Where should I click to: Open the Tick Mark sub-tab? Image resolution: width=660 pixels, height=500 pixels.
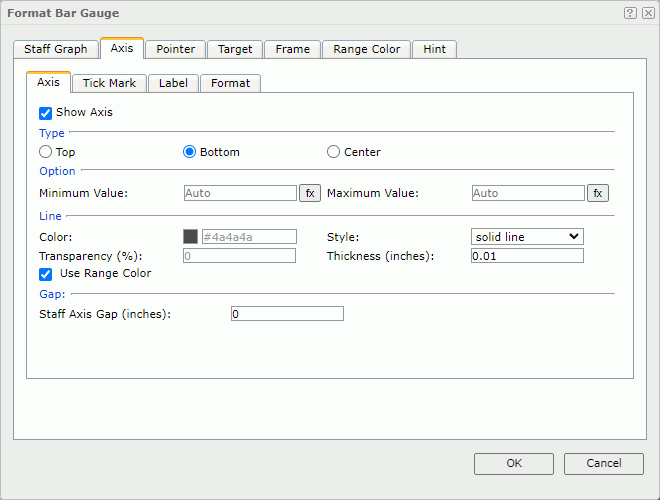coord(109,83)
